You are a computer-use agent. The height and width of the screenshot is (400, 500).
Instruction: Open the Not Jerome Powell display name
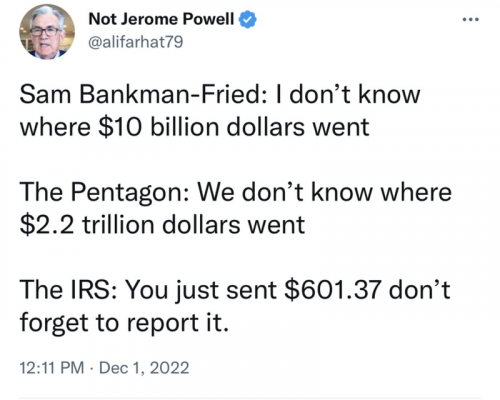tap(161, 19)
